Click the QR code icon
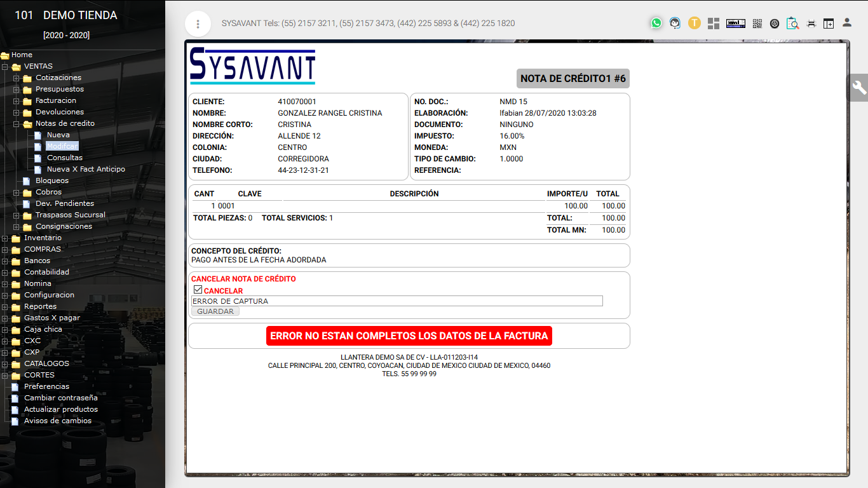The width and height of the screenshot is (868, 488). [x=757, y=24]
